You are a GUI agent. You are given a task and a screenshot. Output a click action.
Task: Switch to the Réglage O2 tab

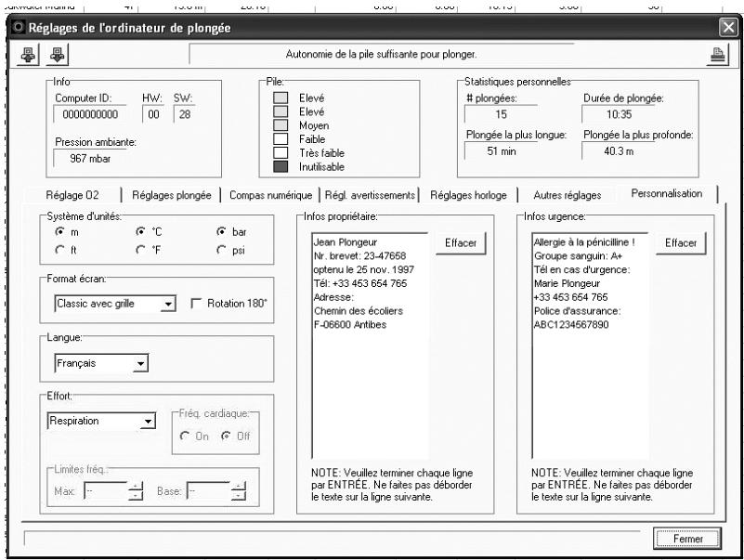tap(72, 195)
